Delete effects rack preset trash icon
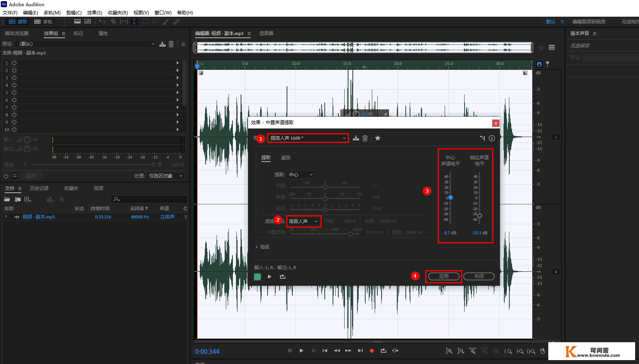The height and width of the screenshot is (364, 639). 171,44
